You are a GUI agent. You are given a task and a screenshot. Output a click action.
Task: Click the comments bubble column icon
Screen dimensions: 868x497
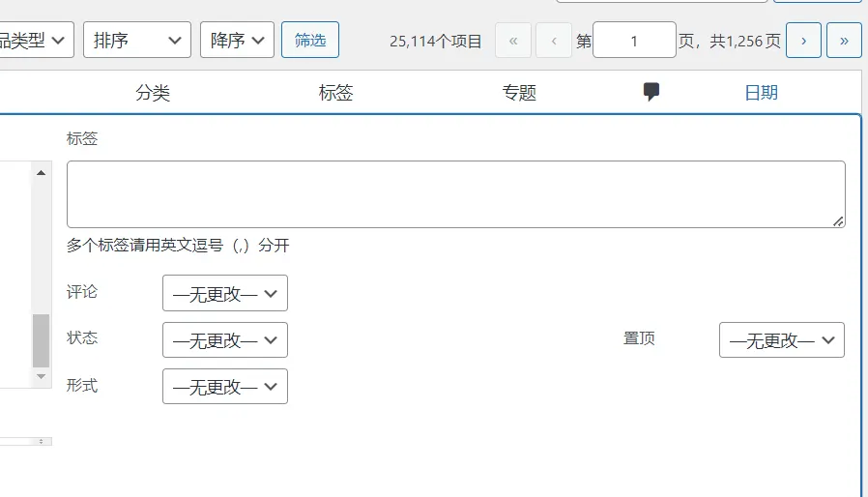click(651, 92)
